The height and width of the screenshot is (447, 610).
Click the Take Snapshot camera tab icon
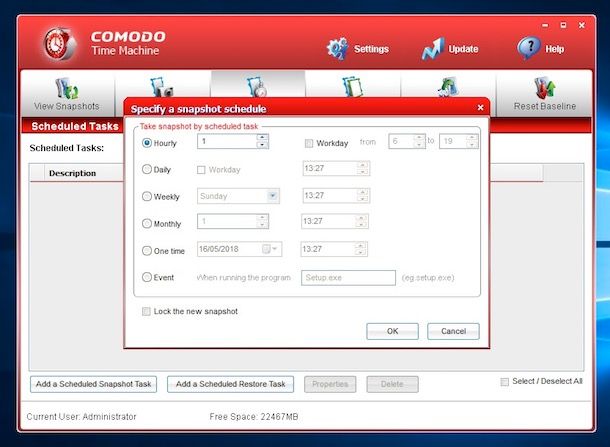coord(162,87)
